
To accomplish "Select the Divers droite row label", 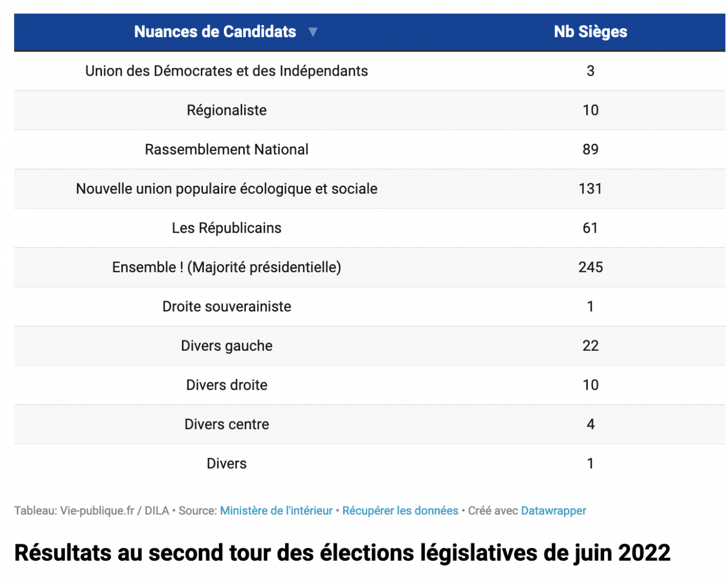I will [x=227, y=385].
